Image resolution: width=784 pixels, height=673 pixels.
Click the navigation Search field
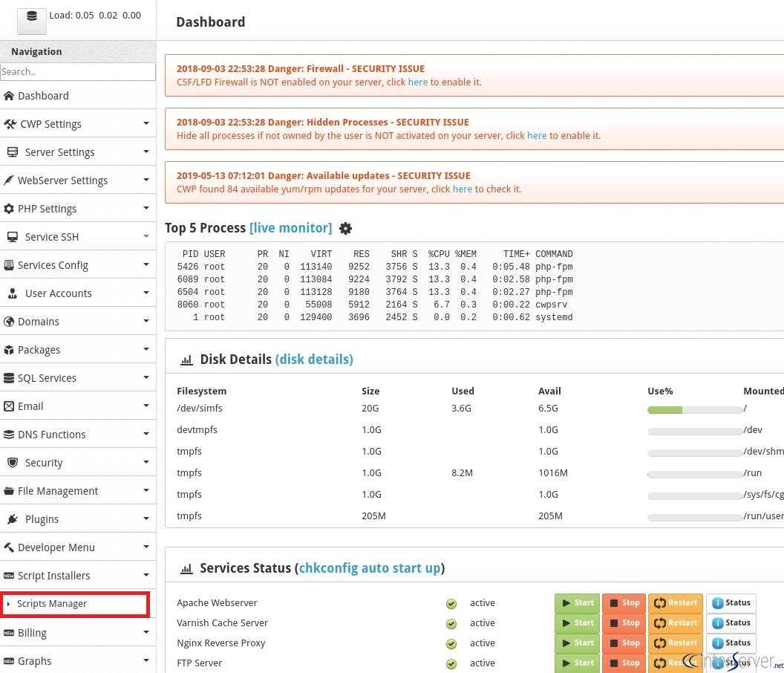tap(78, 71)
